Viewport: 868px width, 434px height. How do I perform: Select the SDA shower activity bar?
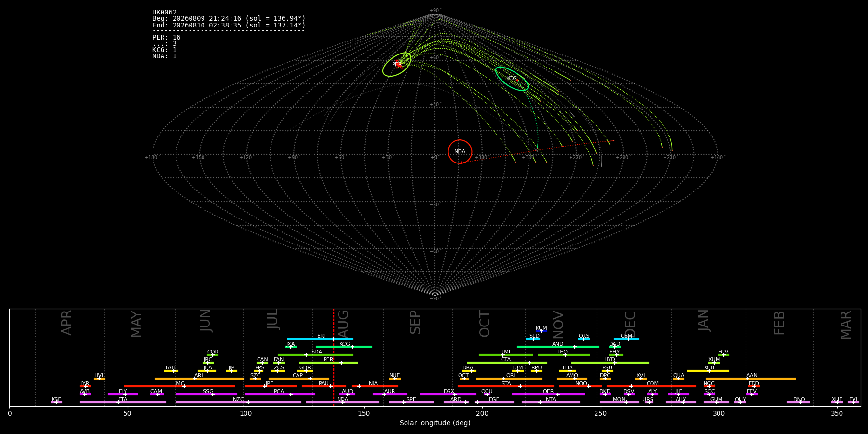pyautogui.click(x=315, y=355)
